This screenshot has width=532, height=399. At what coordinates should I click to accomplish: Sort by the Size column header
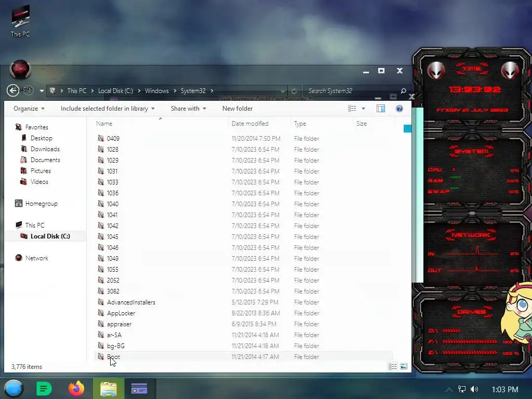362,124
